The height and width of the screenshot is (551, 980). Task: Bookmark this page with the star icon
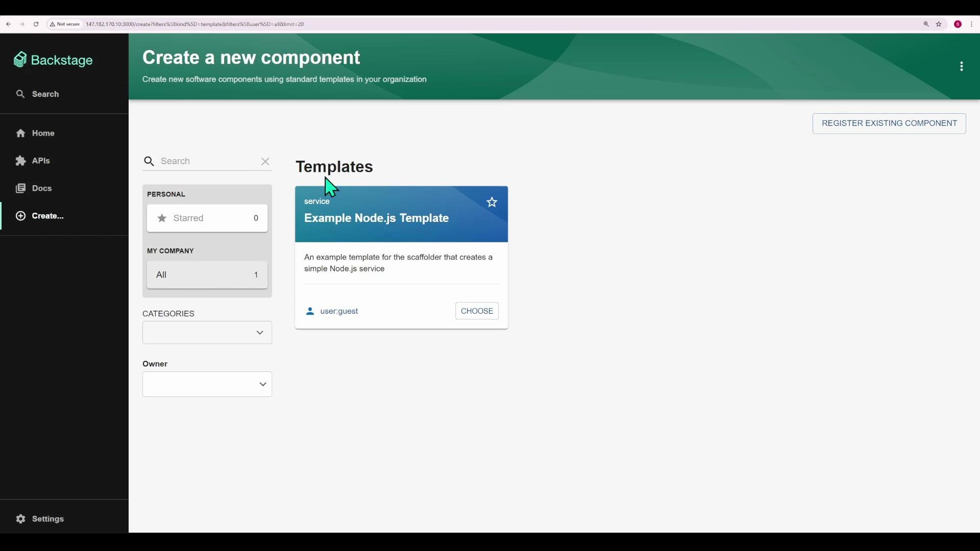coord(939,24)
